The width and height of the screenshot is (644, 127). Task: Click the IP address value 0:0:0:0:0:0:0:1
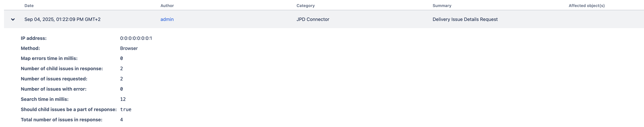pos(136,38)
